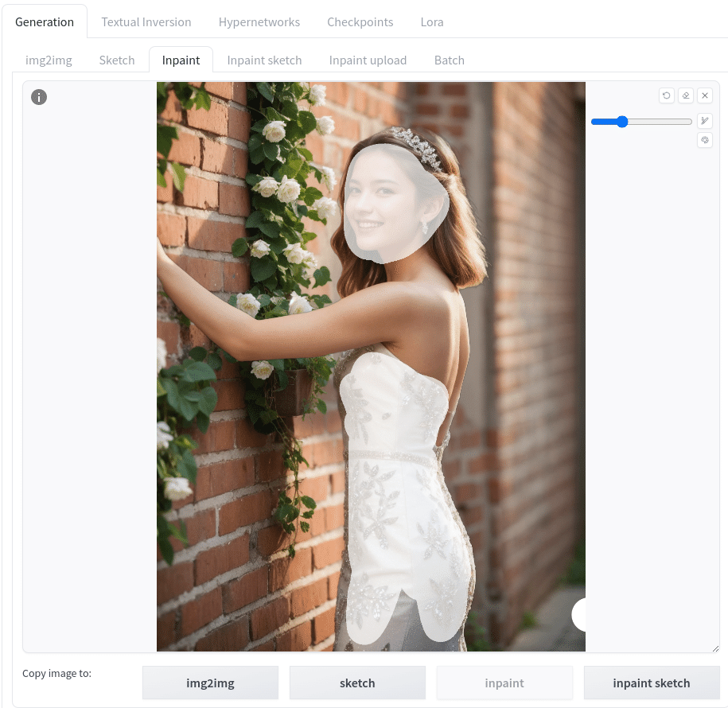This screenshot has height=708, width=728.
Task: Select the Inpaint upload sub-tab
Action: [x=368, y=60]
